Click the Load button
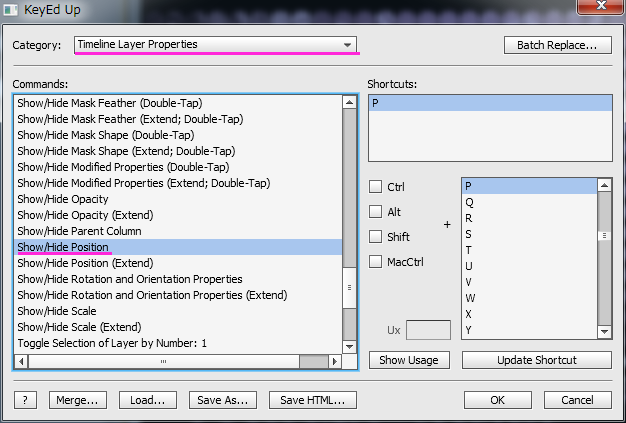The image size is (626, 423). (148, 400)
